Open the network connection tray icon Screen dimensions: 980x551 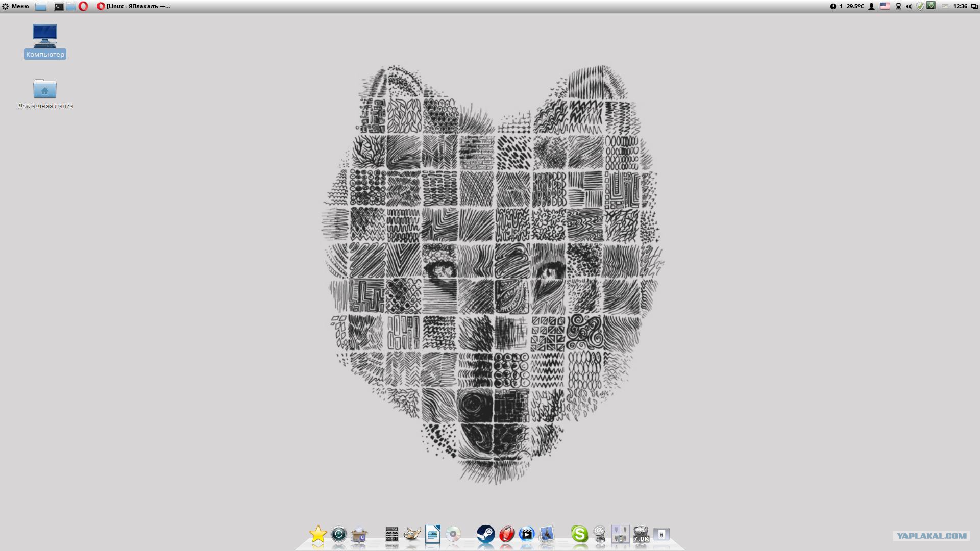pyautogui.click(x=898, y=6)
